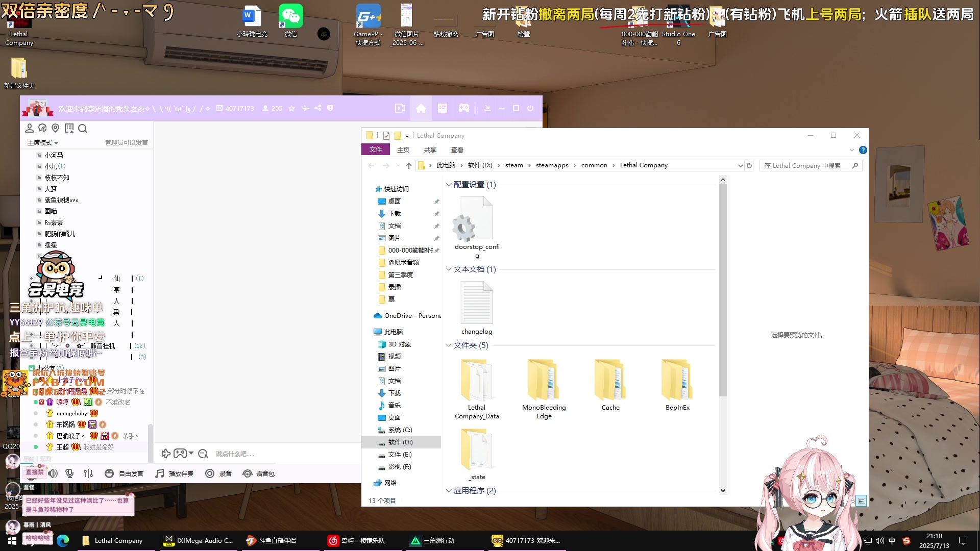Collapse the 文本文档 (1) group
This screenshot has height=551, width=980.
click(449, 269)
